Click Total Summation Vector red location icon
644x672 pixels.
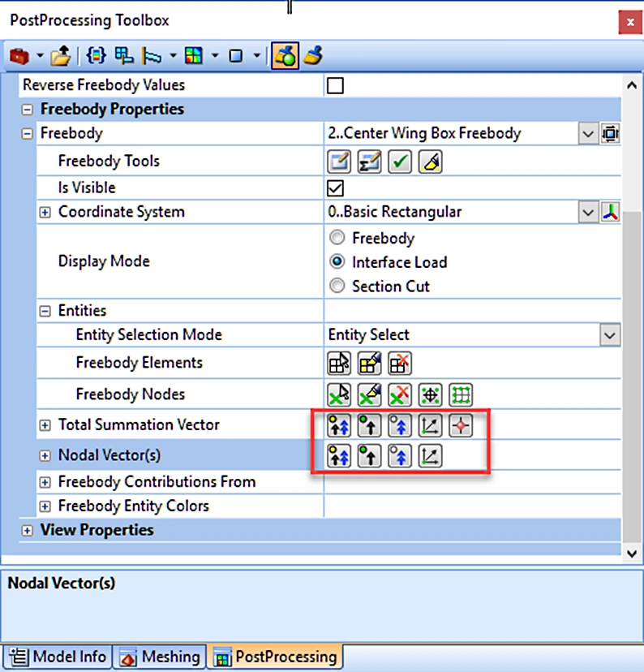tap(461, 425)
